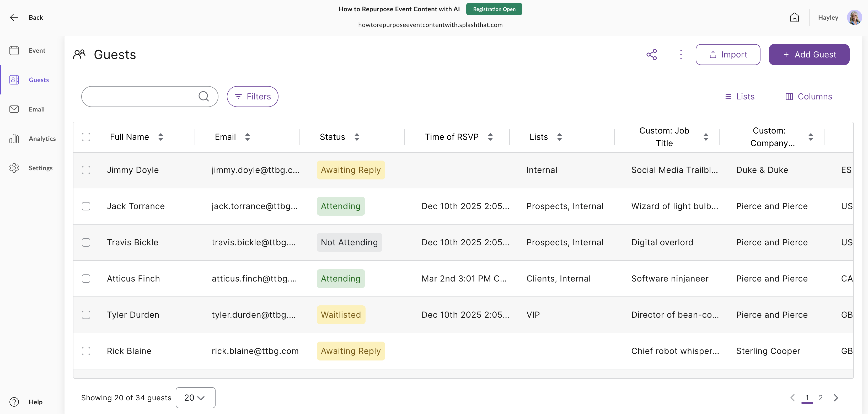Sort by Full Name column arrows
868x414 pixels.
[x=161, y=137]
